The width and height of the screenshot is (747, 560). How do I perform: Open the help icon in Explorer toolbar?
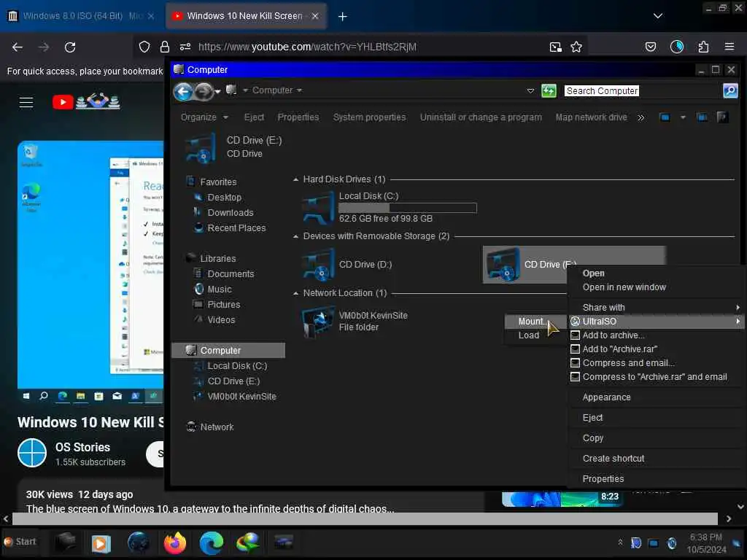723,117
